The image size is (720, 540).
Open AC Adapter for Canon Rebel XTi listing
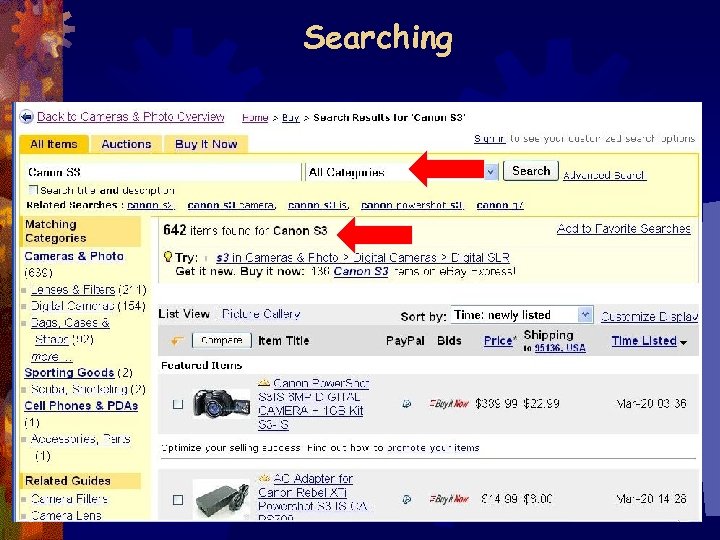313,498
